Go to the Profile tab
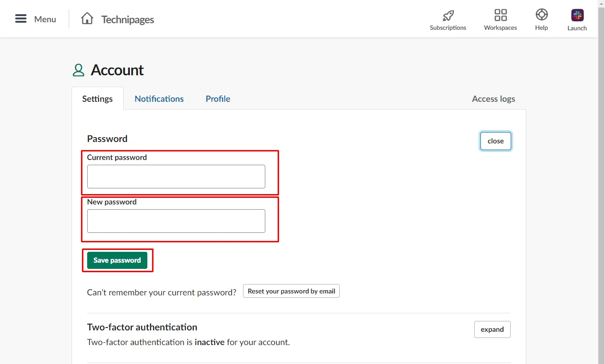Viewport: 605px width, 364px height. tap(218, 99)
